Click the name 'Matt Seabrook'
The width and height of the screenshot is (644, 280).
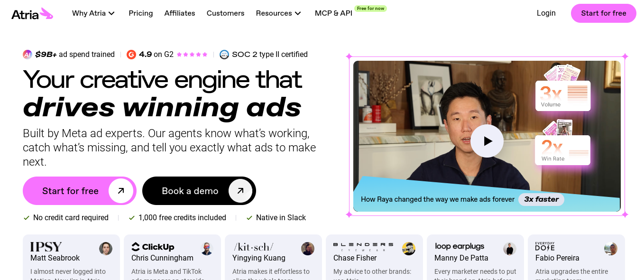pos(55,258)
